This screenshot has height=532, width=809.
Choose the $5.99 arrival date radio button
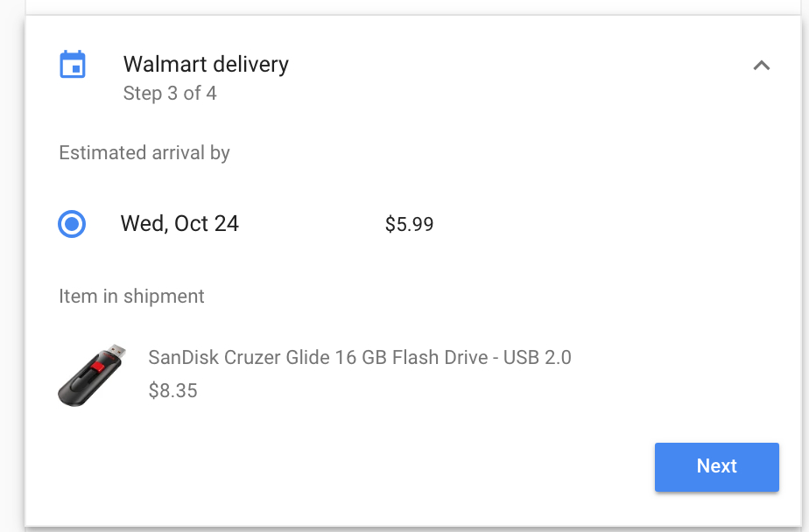coord(72,224)
